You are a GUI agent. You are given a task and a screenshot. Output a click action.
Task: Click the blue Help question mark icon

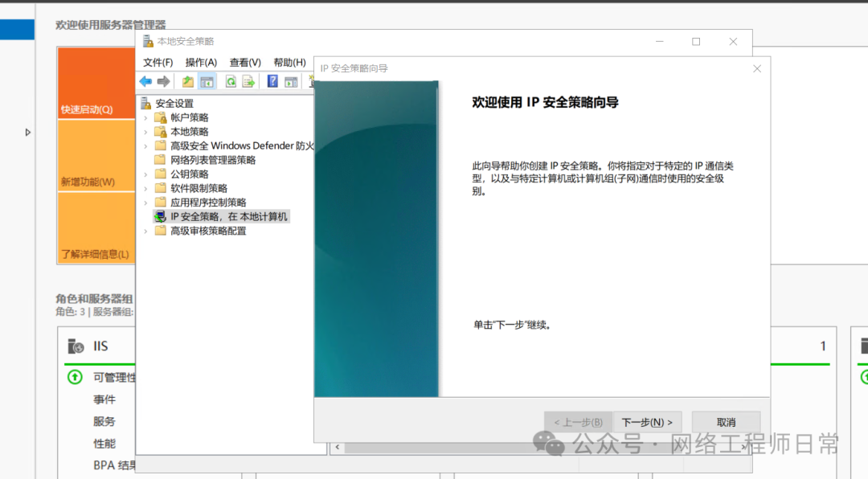(272, 81)
